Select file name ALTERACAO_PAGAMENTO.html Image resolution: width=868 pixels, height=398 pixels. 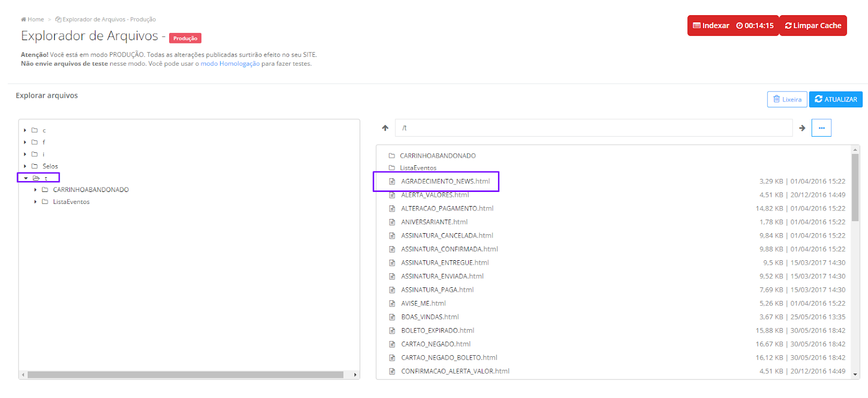[x=447, y=208]
